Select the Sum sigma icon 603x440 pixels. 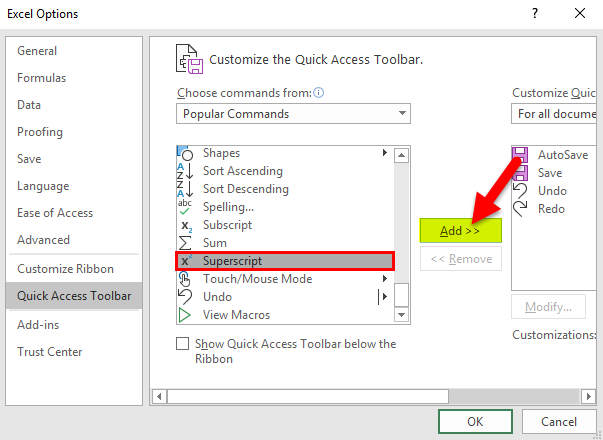185,243
